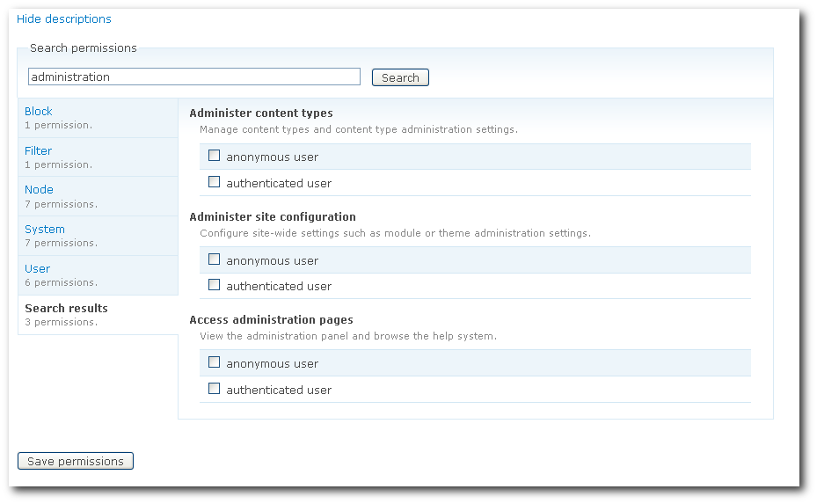The height and width of the screenshot is (504, 817).
Task: Open the Block permissions tab
Action: click(39, 112)
